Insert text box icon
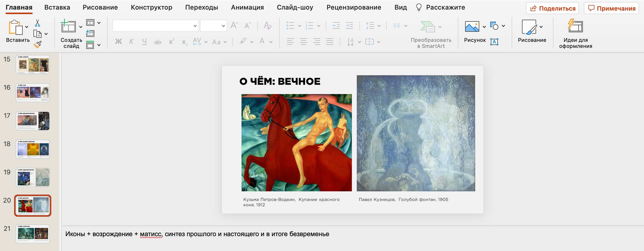Screen dimensions: 644x251 (x=494, y=42)
